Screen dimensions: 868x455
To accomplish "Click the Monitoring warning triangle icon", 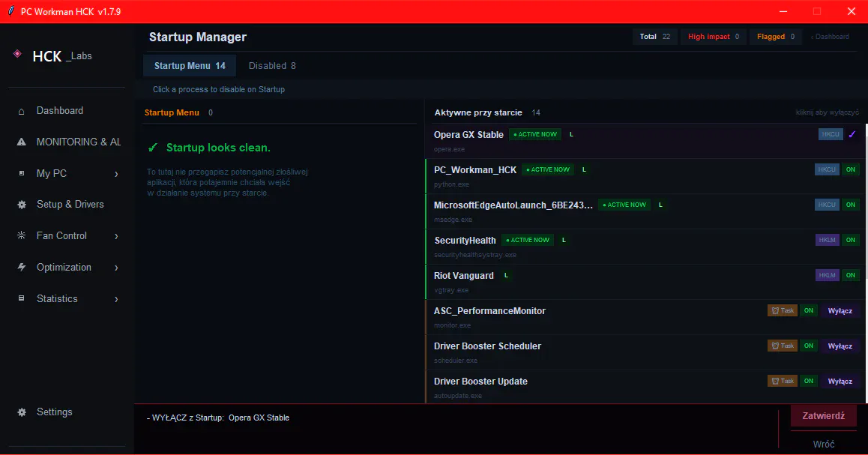I will click(22, 142).
